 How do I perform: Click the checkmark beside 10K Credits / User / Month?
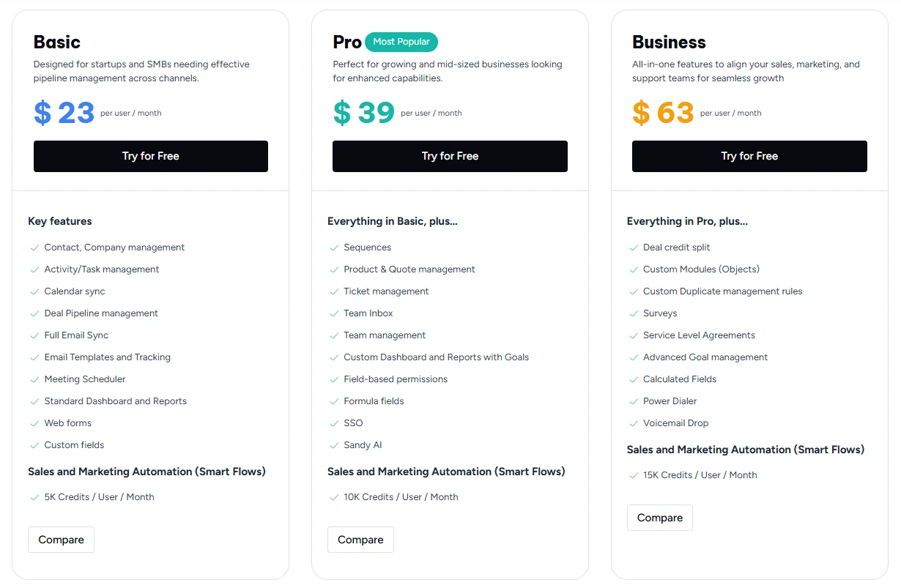pyautogui.click(x=334, y=497)
